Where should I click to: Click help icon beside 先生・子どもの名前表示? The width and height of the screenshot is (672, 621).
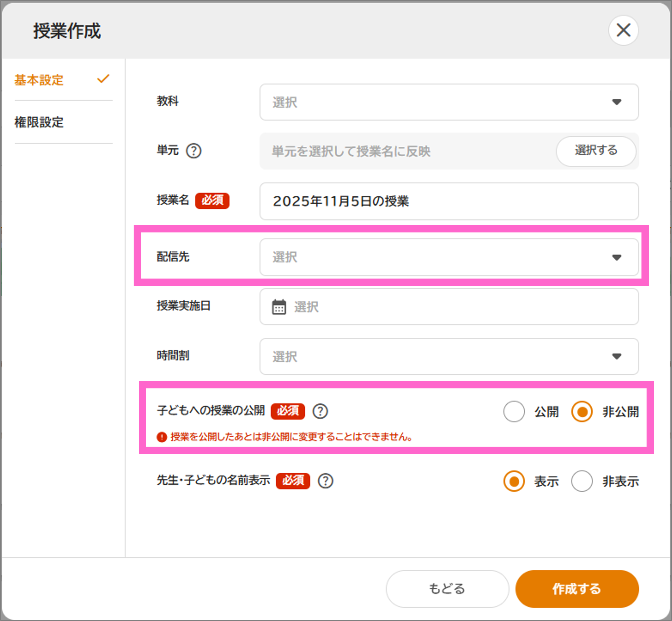pos(326,481)
